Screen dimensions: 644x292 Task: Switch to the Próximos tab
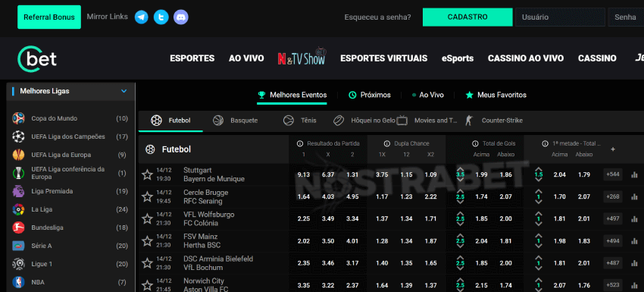coord(370,95)
